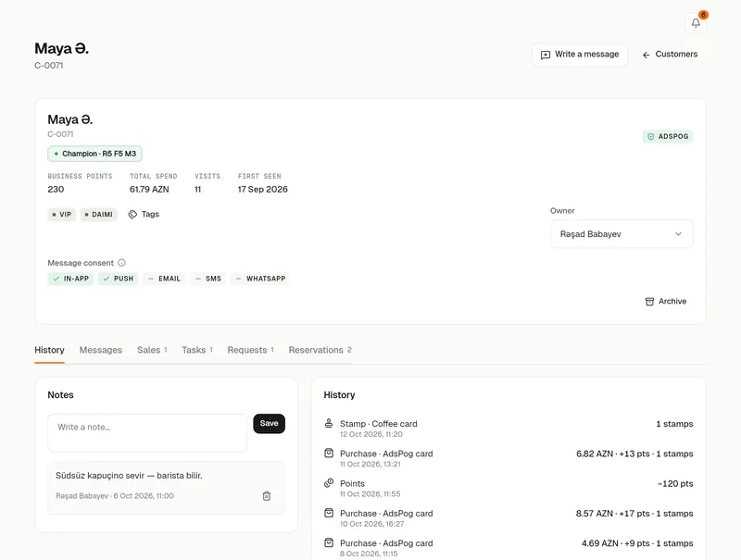This screenshot has height=560, width=741.
Task: Click purchase icon for 8 Oct 11:15 entry
Action: (329, 542)
